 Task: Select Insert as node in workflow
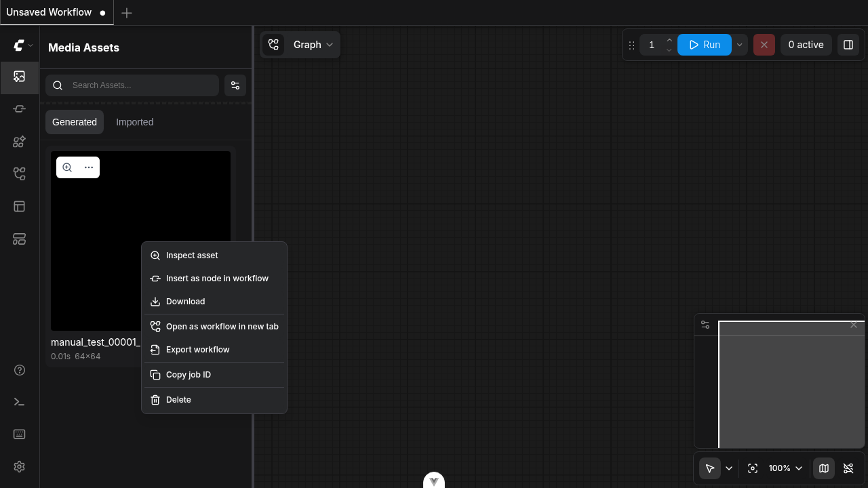click(x=217, y=279)
